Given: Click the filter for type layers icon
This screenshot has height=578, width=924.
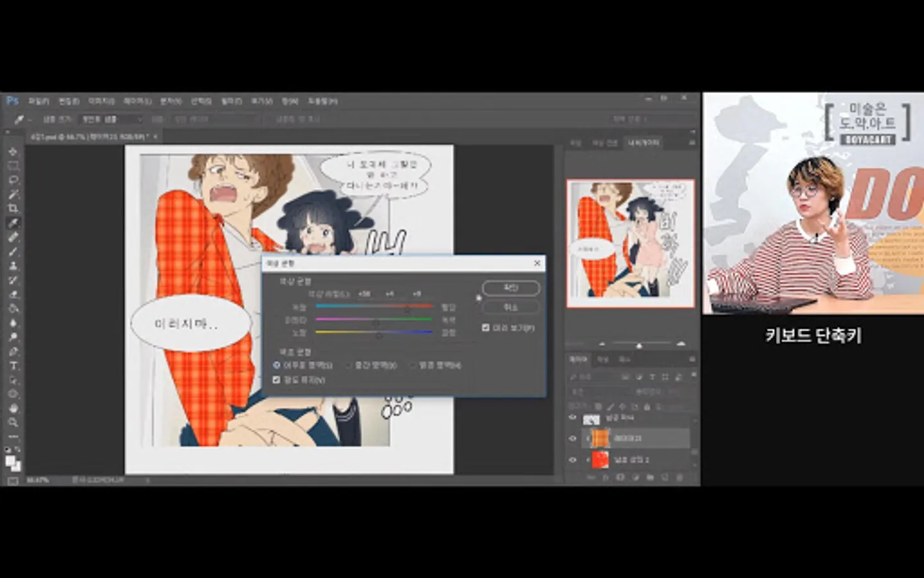Looking at the screenshot, I should tap(652, 377).
